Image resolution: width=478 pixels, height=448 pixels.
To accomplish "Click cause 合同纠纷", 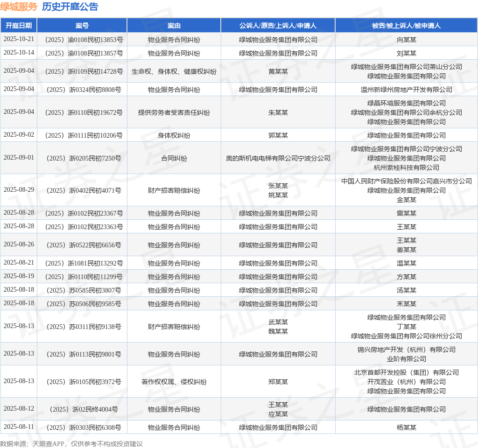I will (x=174, y=158).
